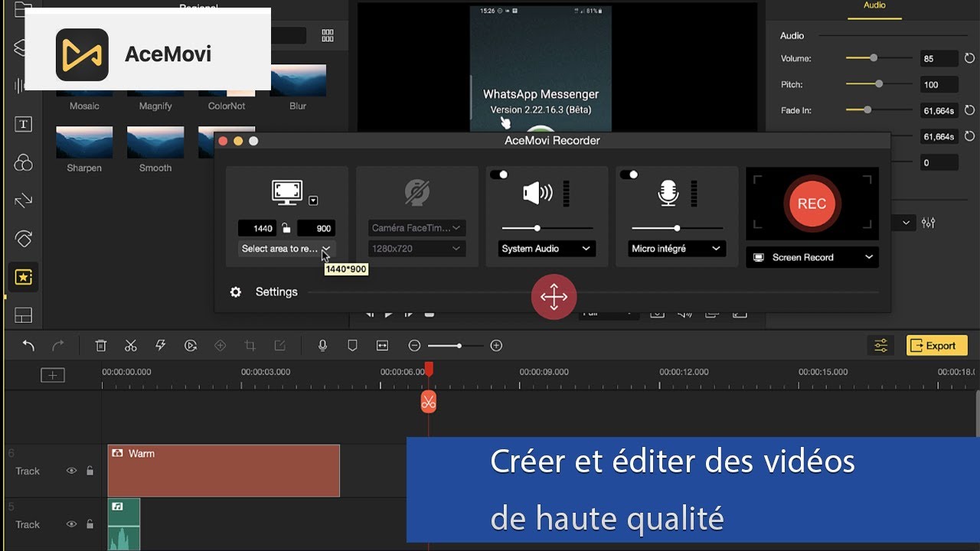Click the Fade In slider
This screenshot has width=980, height=551.
878,110
